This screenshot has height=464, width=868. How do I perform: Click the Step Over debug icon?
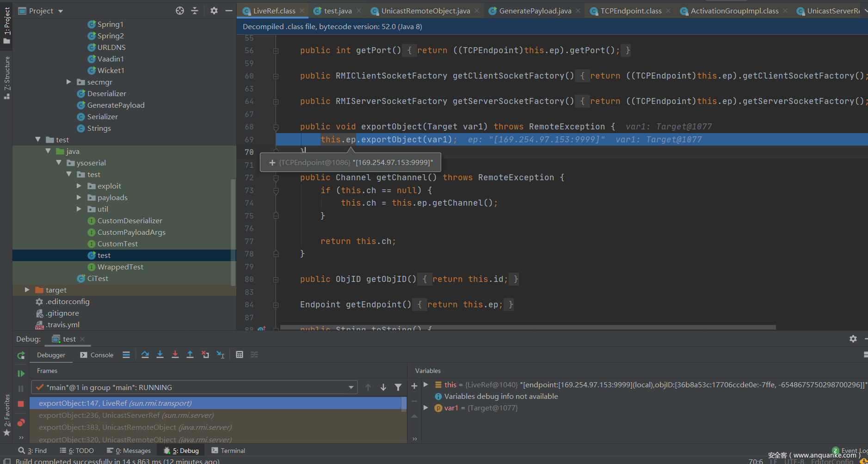coord(145,354)
